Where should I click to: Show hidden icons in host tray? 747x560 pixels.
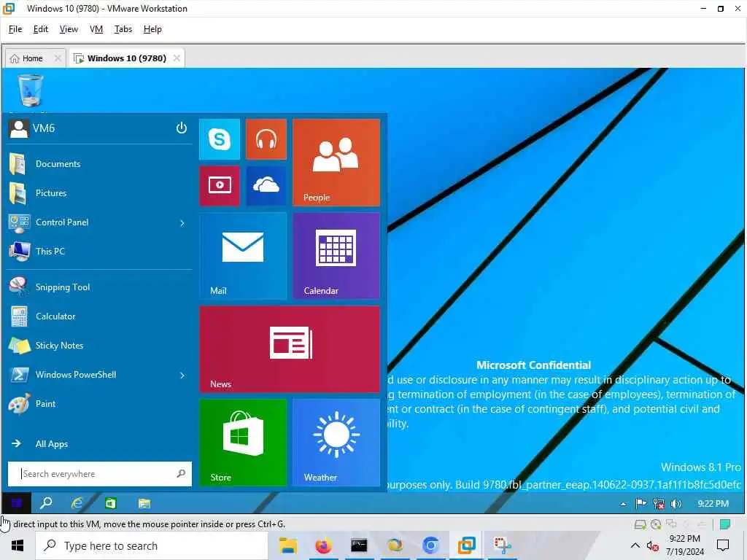pos(635,545)
